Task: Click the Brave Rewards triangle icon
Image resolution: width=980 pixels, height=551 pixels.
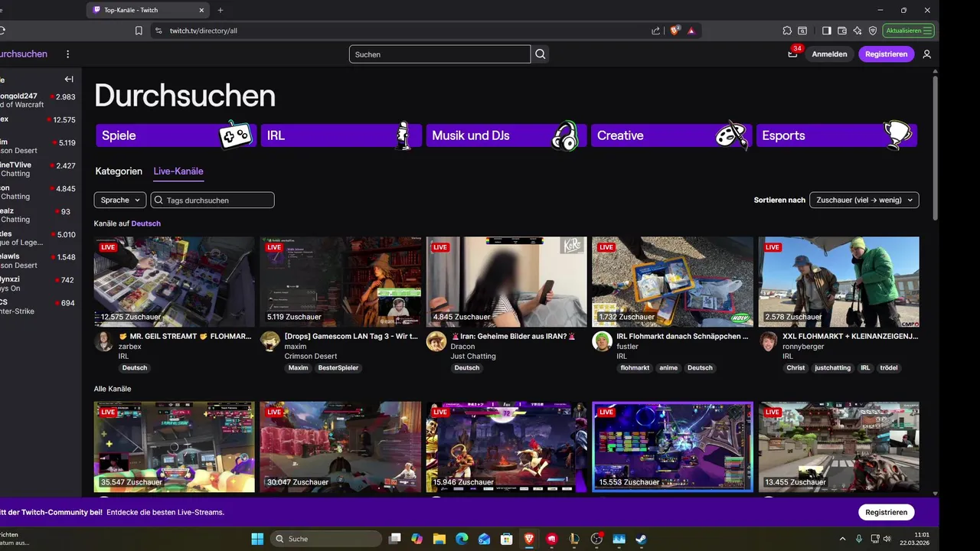Action: 691,31
